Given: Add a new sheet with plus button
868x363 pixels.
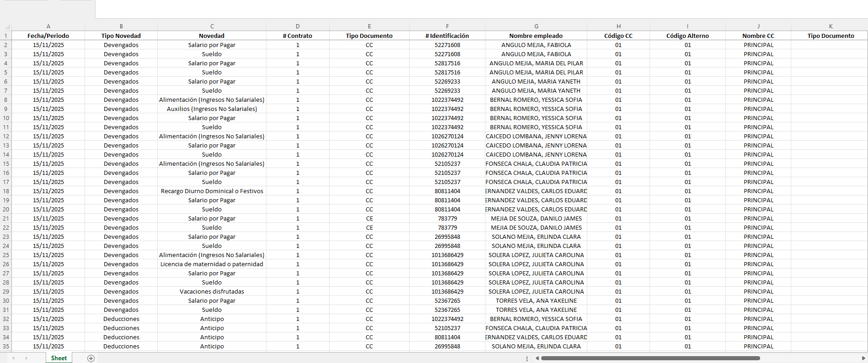Looking at the screenshot, I should click(91, 358).
